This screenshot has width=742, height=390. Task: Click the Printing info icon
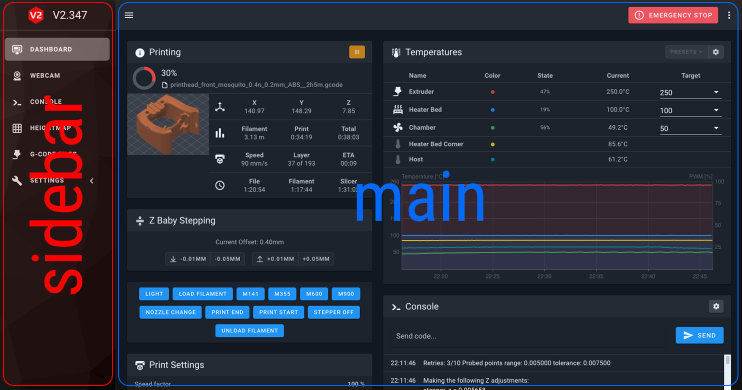pos(140,53)
